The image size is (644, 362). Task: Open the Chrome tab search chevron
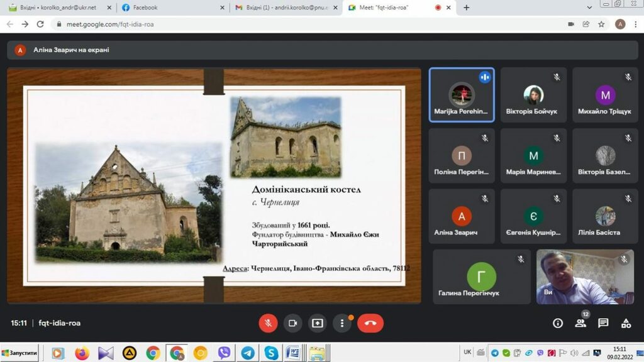pos(589,8)
